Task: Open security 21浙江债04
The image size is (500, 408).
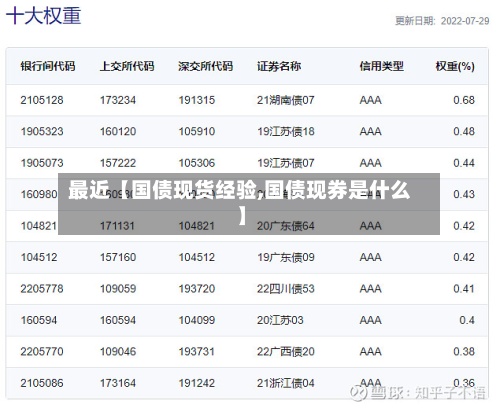Action: pyautogui.click(x=285, y=383)
